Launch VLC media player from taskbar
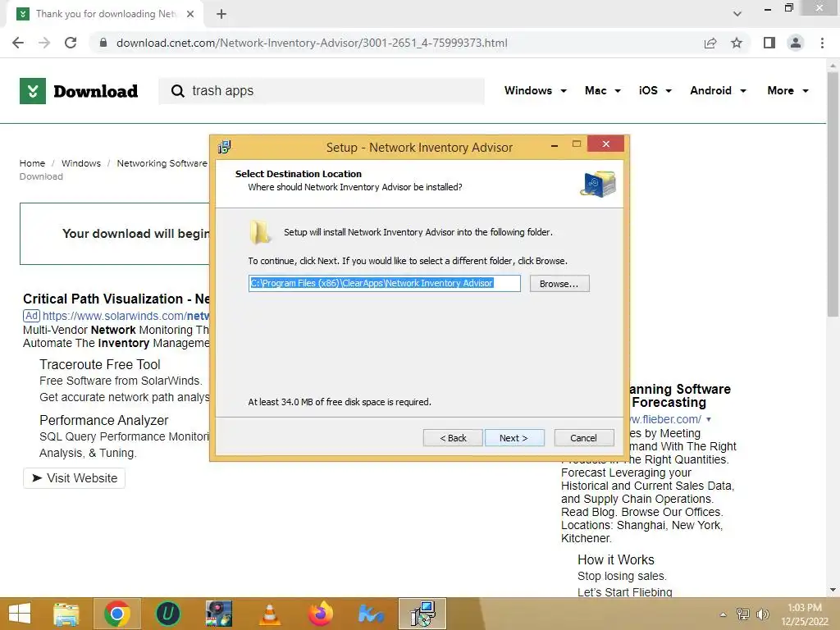840x630 pixels. point(269,614)
